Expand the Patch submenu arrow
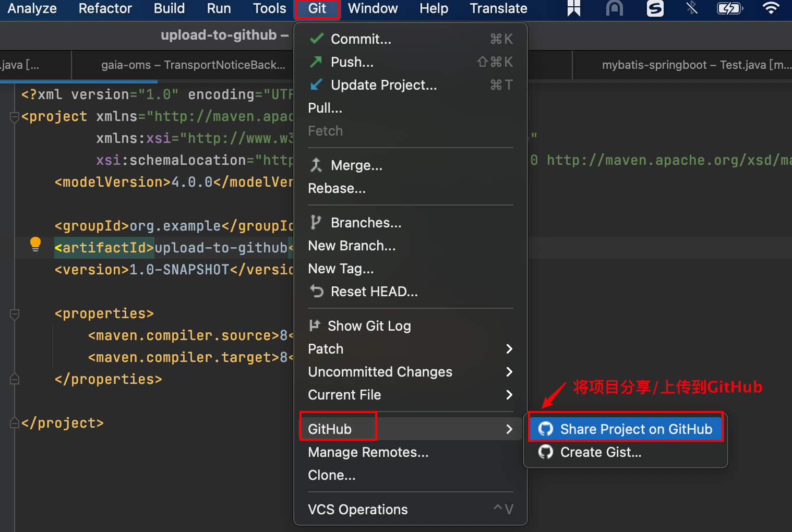Screen dimensions: 792x532 509,349
